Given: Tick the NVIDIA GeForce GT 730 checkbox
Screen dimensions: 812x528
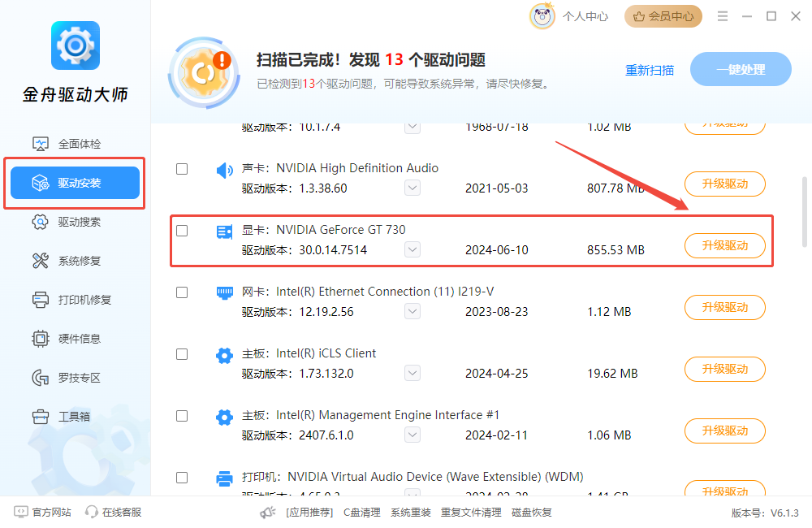Looking at the screenshot, I should click(x=182, y=231).
